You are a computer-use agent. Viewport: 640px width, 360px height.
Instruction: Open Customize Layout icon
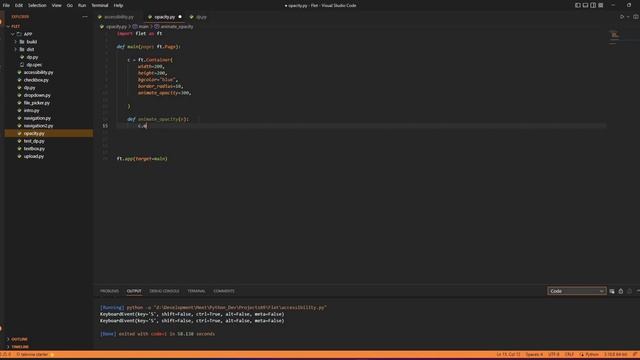601,5
